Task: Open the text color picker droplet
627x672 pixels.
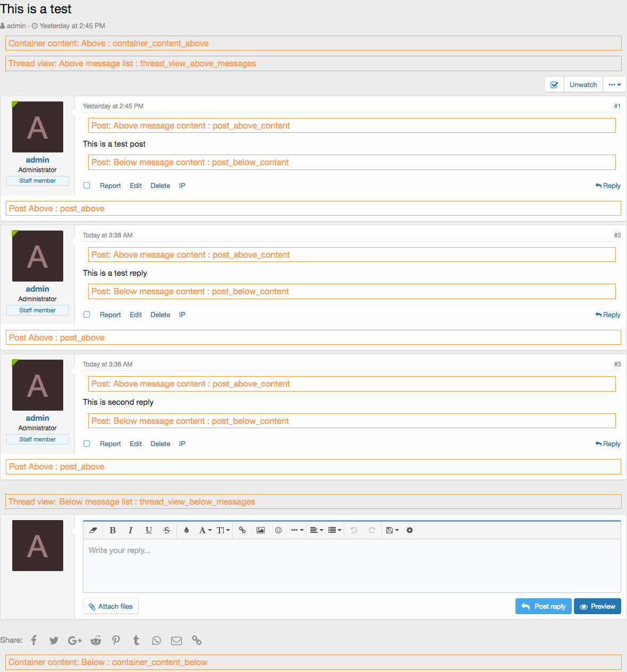Action: pyautogui.click(x=187, y=530)
